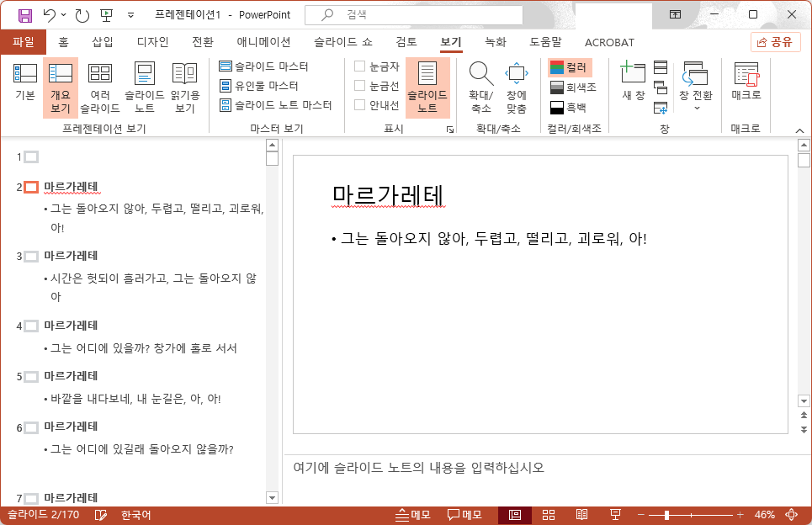Switch to 읽기용 보기 reading view
The height and width of the screenshot is (525, 812).
coord(185,87)
